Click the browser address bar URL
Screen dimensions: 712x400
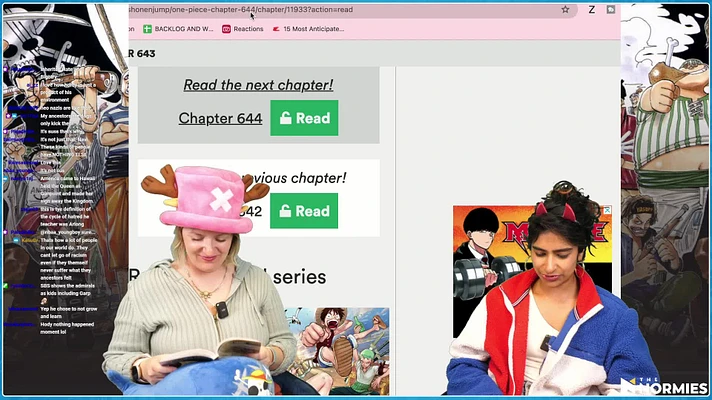coord(241,10)
